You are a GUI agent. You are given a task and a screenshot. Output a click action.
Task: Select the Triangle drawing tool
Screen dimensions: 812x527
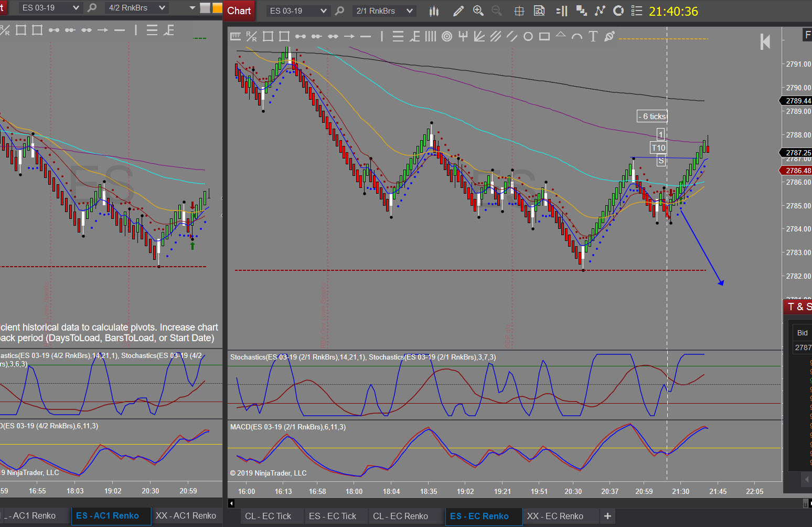pos(561,35)
